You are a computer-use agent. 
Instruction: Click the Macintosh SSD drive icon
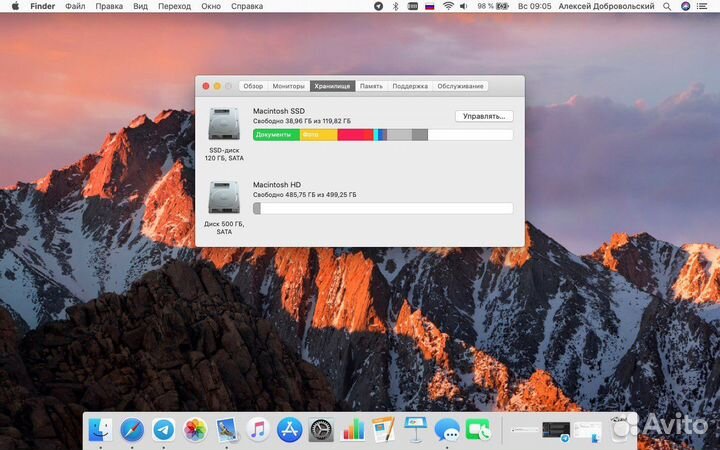[x=224, y=124]
